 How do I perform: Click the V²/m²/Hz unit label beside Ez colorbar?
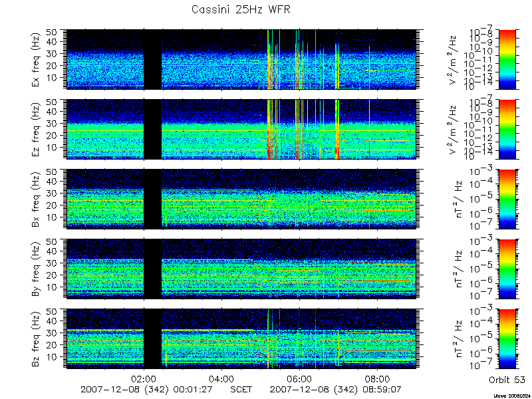[x=454, y=129]
